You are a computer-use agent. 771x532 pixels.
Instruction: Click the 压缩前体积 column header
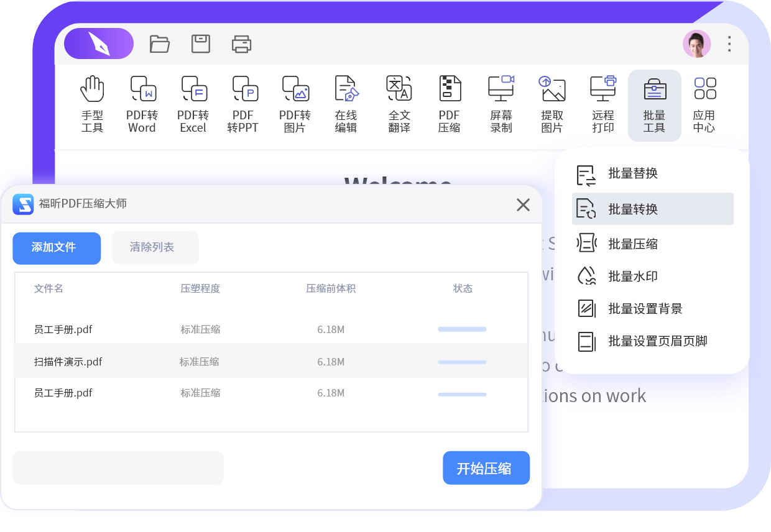coord(331,288)
